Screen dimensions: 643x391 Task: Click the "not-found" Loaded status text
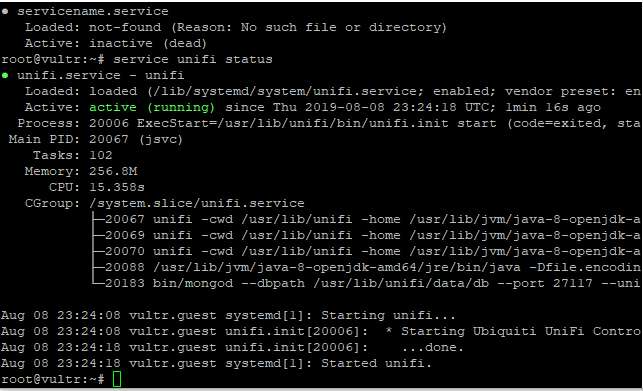pos(125,27)
